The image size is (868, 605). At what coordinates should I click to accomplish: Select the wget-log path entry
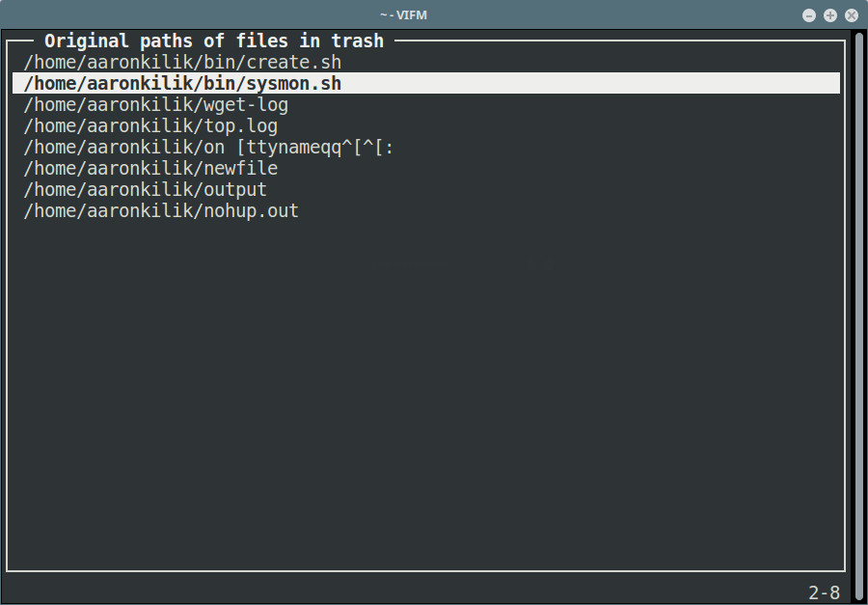pos(156,105)
